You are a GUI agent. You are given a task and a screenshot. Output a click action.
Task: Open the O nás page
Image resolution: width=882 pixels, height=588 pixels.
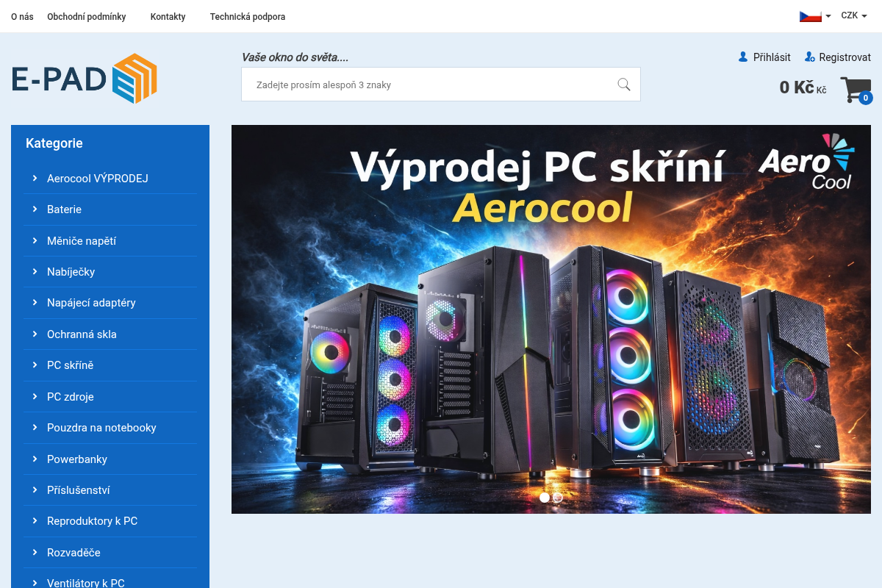pos(22,17)
